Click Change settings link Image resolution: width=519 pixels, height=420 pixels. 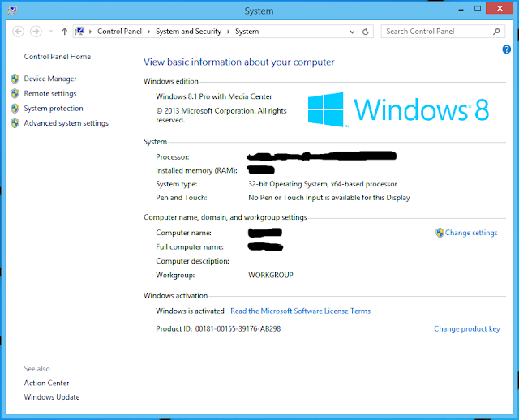pos(471,233)
